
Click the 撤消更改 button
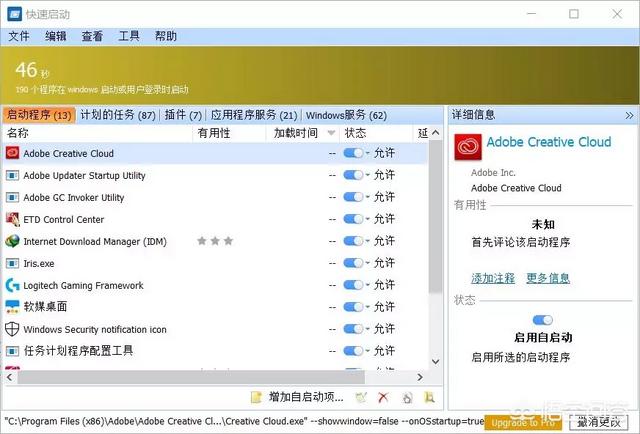[599, 423]
